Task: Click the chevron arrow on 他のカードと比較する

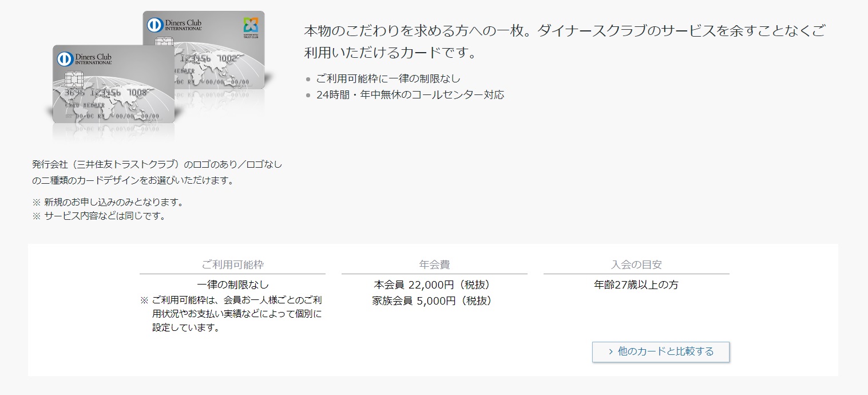Action: click(x=611, y=351)
